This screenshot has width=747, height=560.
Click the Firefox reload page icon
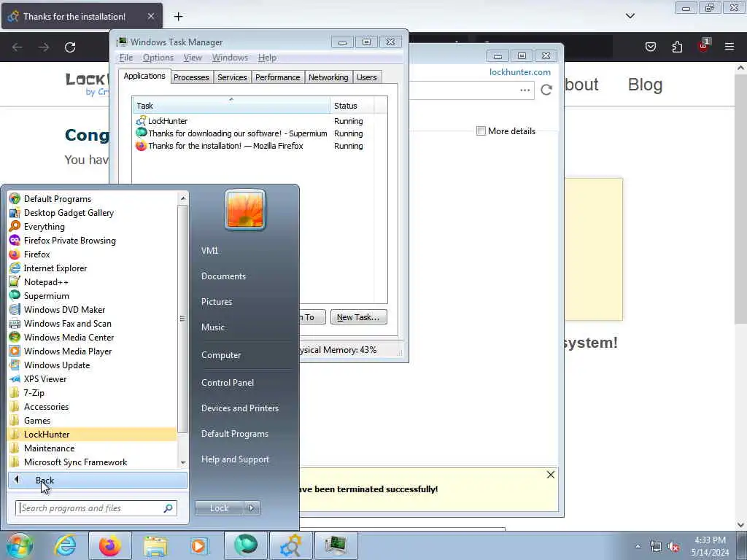click(x=70, y=47)
